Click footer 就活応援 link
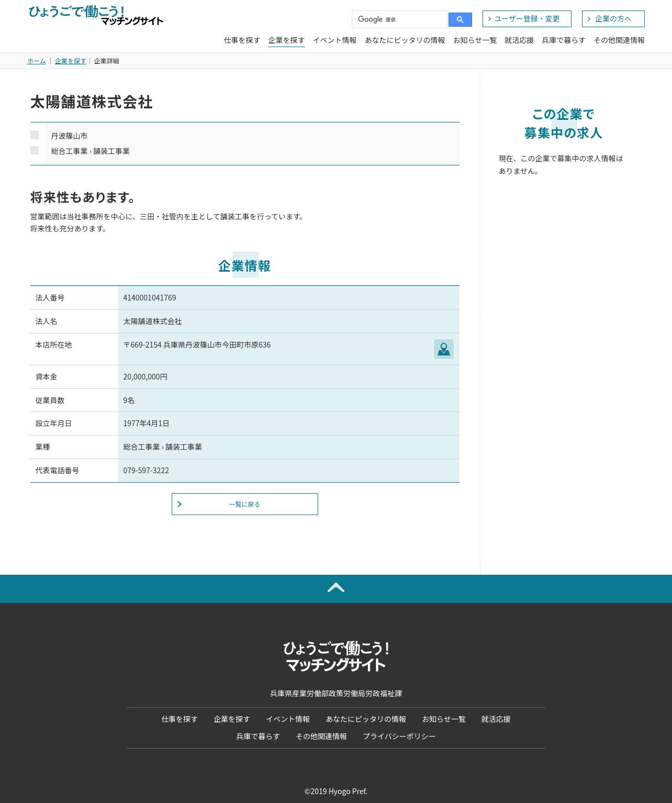The width and height of the screenshot is (672, 803). click(x=496, y=719)
